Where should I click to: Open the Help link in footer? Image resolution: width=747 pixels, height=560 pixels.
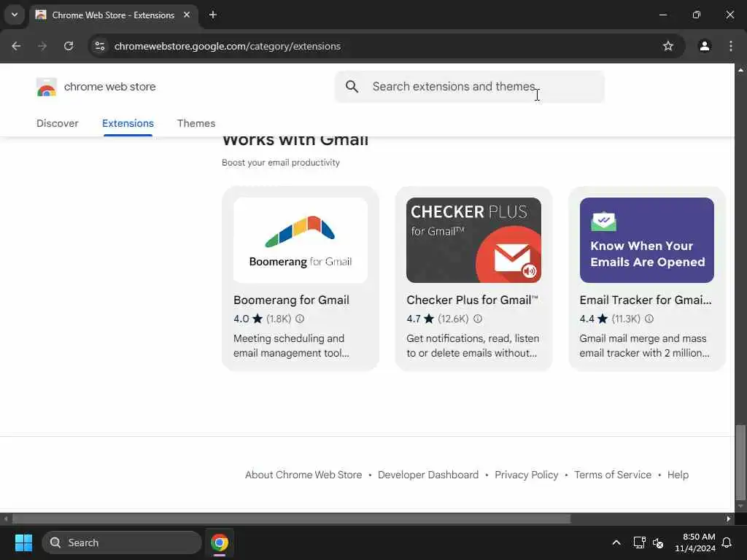678,475
